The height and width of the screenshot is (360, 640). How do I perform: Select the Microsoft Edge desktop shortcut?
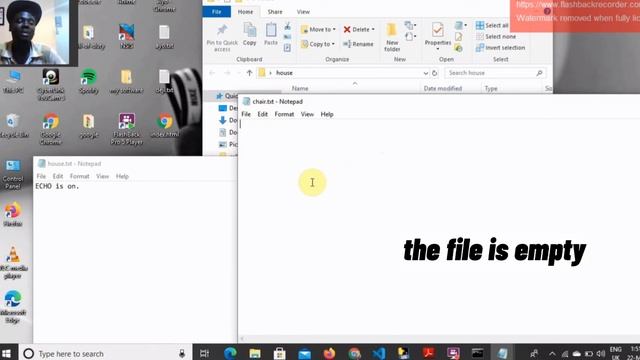[13, 307]
